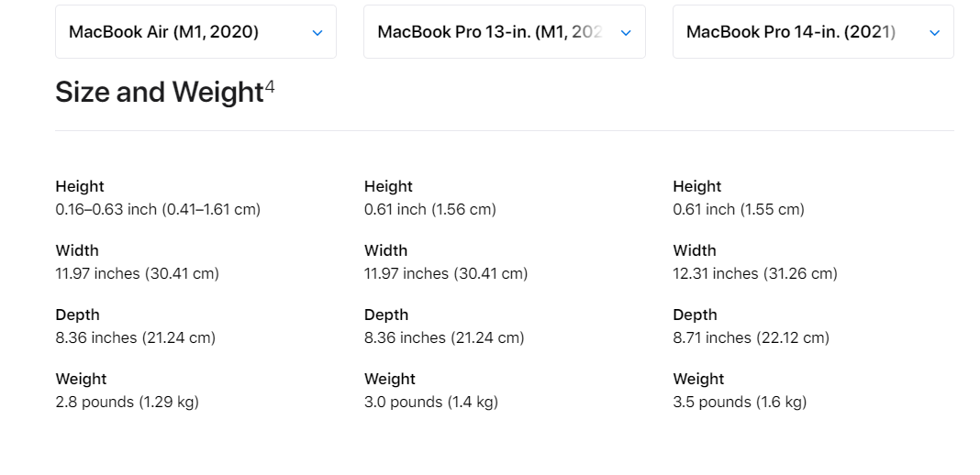
Task: Click the 12.31 inches width value
Action: [x=755, y=273]
